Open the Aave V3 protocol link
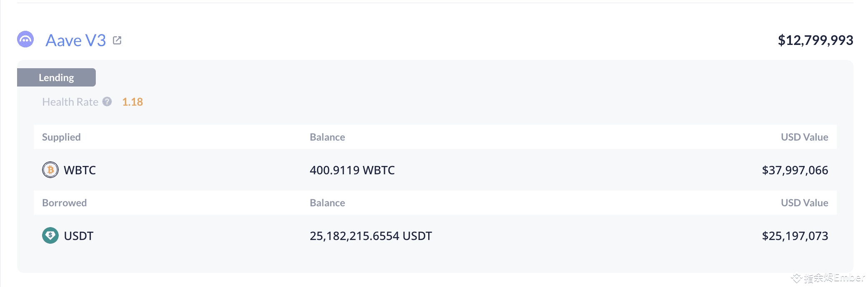868x287 pixels. point(75,40)
